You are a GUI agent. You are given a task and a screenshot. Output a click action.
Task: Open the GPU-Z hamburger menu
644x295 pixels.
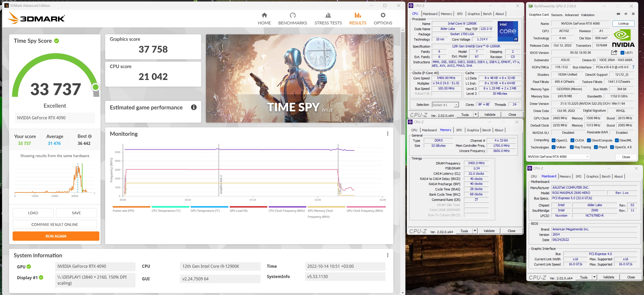633,14
